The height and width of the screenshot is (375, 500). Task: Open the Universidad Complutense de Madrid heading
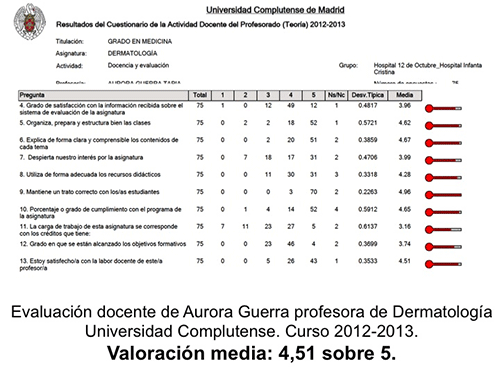pos(275,10)
